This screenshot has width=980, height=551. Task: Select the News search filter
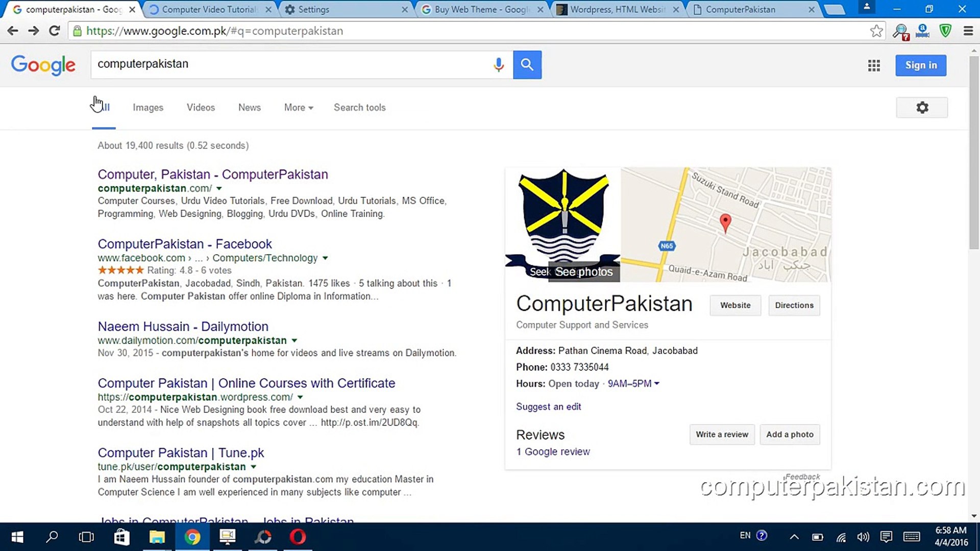pyautogui.click(x=250, y=108)
